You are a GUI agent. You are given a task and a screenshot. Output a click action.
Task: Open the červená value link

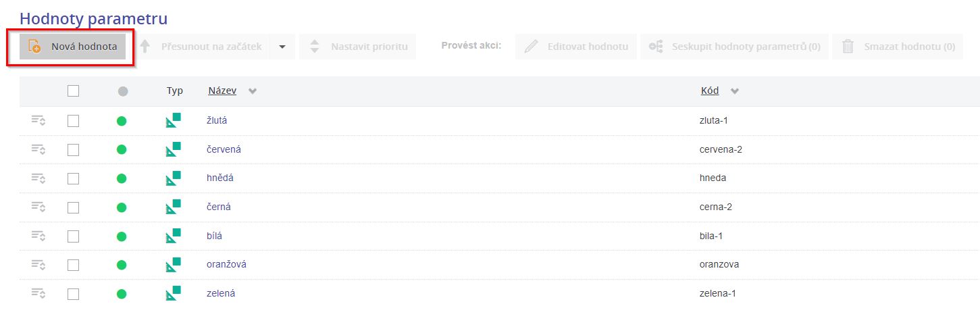coord(224,150)
